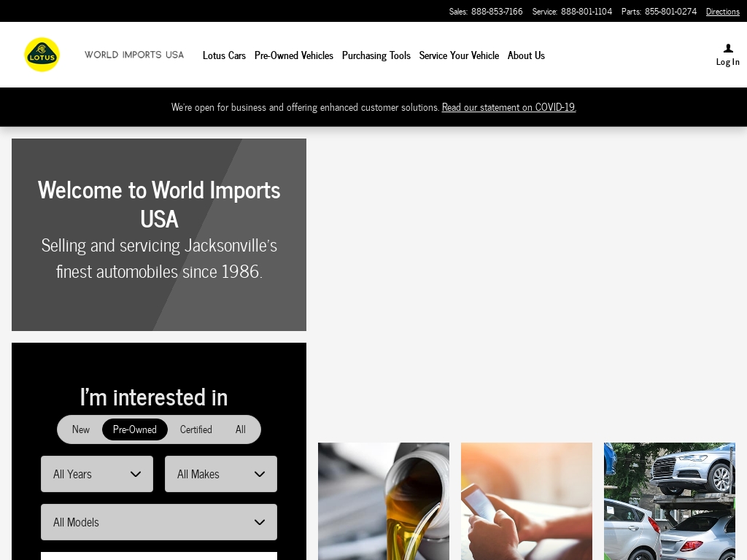Screen dimensions: 747x560
Task: Open the Purchasing Tools menu
Action: [x=376, y=55]
